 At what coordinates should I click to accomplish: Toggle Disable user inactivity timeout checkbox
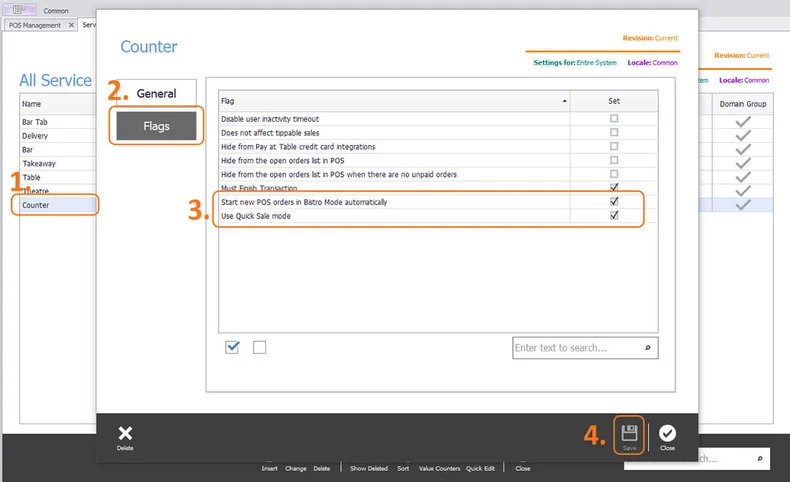point(614,118)
